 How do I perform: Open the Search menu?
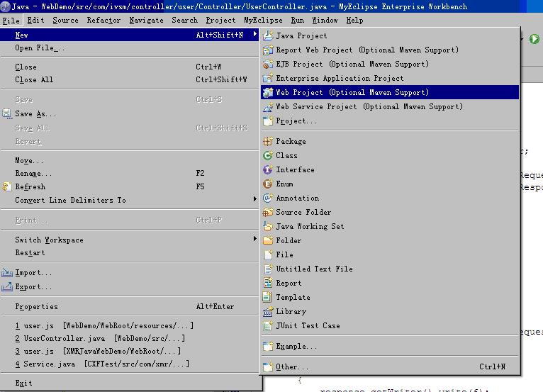pos(184,20)
